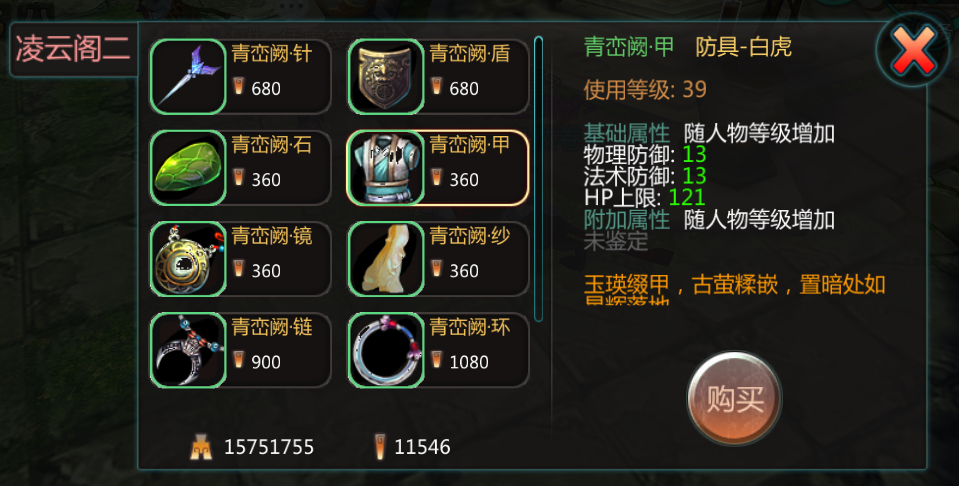This screenshot has width=959, height=486.
Task: Click the gold currency icon beside 15751755
Action: click(x=201, y=447)
